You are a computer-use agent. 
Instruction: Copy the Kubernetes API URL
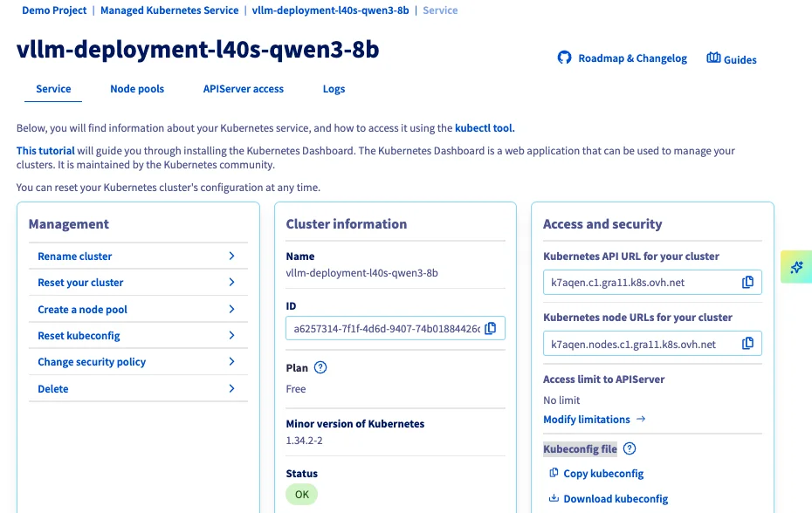click(747, 282)
